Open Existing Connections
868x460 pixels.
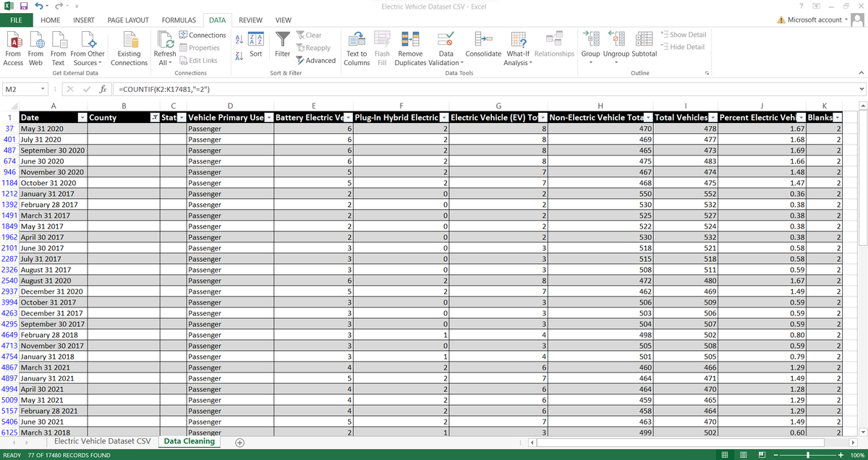[x=129, y=48]
